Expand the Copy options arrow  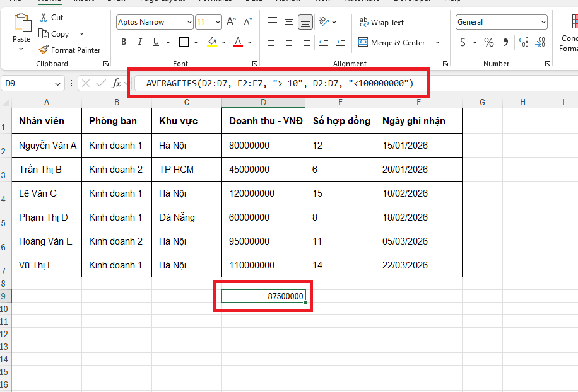tap(81, 34)
